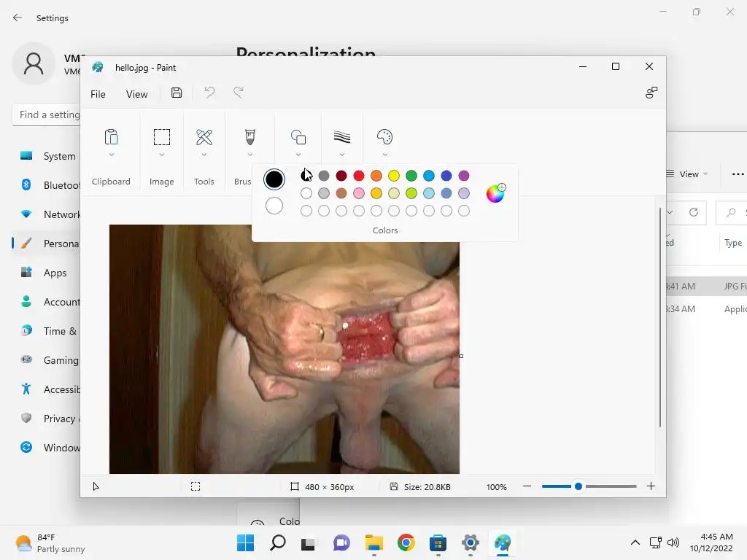Image resolution: width=747 pixels, height=560 pixels.
Task: Go back with the Settings back arrow
Action: pos(18,17)
